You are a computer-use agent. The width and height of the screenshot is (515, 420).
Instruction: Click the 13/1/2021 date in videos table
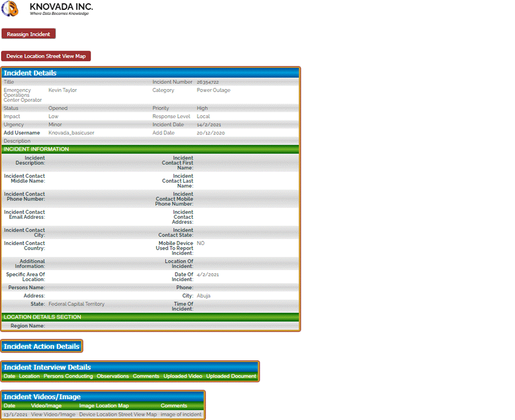click(x=14, y=414)
